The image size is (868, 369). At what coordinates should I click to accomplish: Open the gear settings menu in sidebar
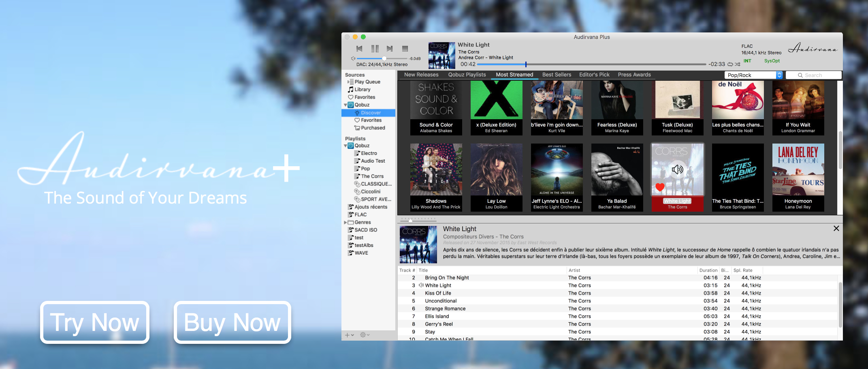364,335
